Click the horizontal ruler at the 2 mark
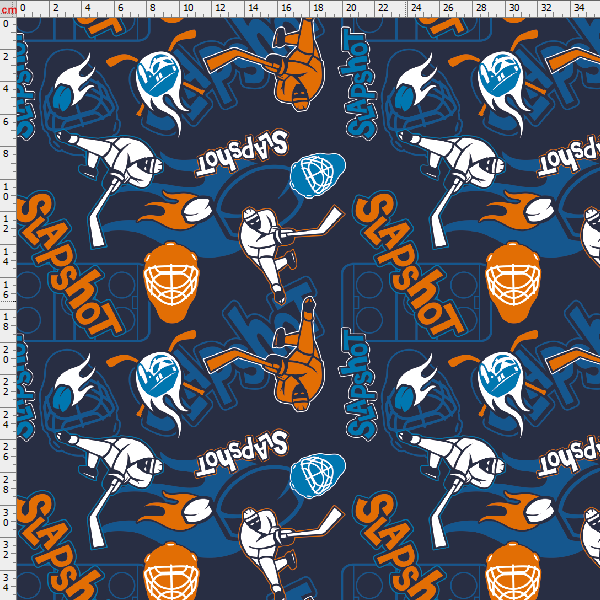The image size is (600, 600). tap(55, 8)
